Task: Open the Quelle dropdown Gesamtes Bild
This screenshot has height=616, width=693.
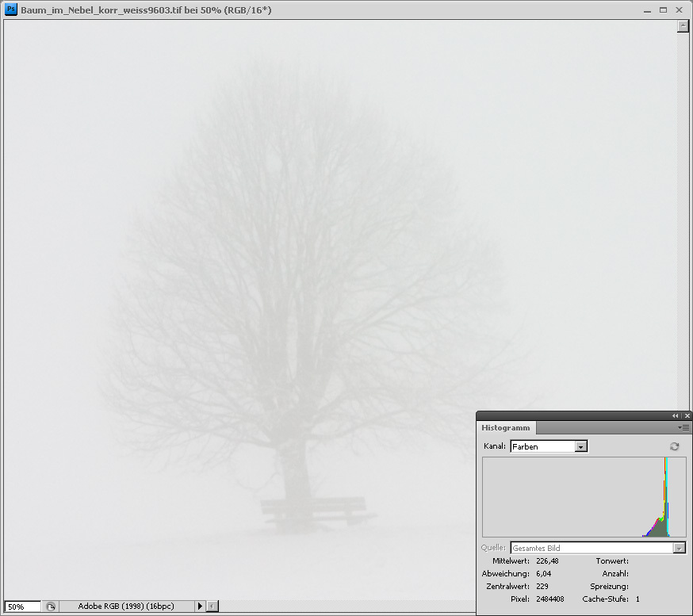Action: 598,548
